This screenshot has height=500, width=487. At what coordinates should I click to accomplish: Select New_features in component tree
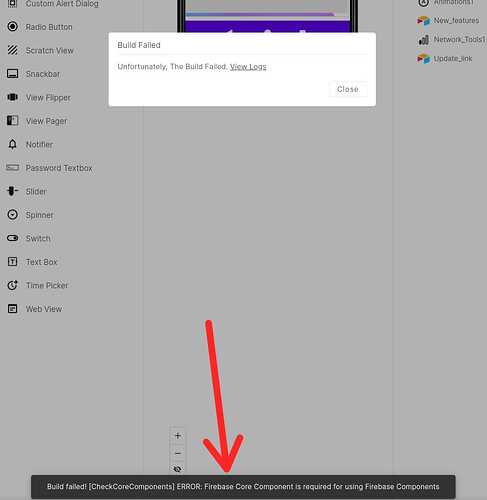[x=448, y=21]
